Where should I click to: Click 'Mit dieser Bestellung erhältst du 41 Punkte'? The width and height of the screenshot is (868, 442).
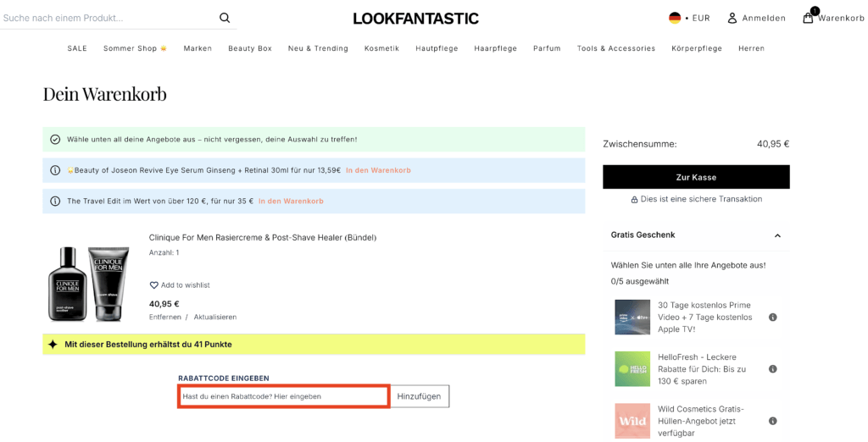148,345
